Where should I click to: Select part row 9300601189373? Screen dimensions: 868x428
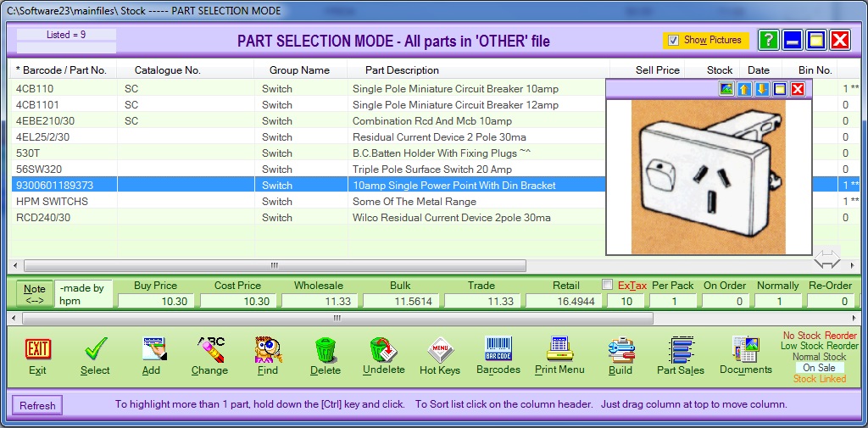pyautogui.click(x=309, y=185)
